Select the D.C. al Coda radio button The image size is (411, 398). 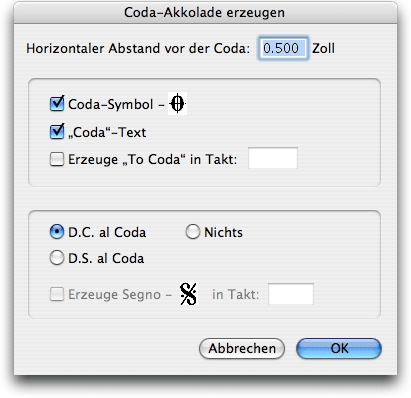tap(57, 232)
